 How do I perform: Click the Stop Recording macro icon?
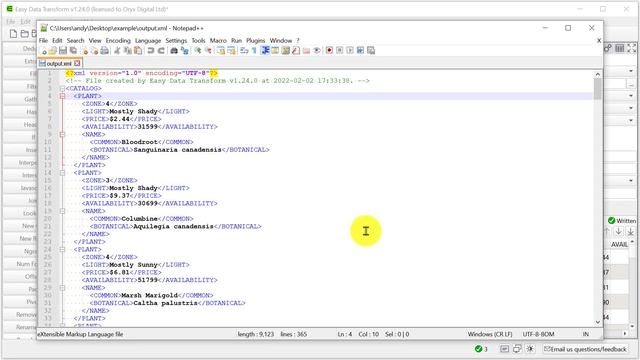[x=340, y=50]
